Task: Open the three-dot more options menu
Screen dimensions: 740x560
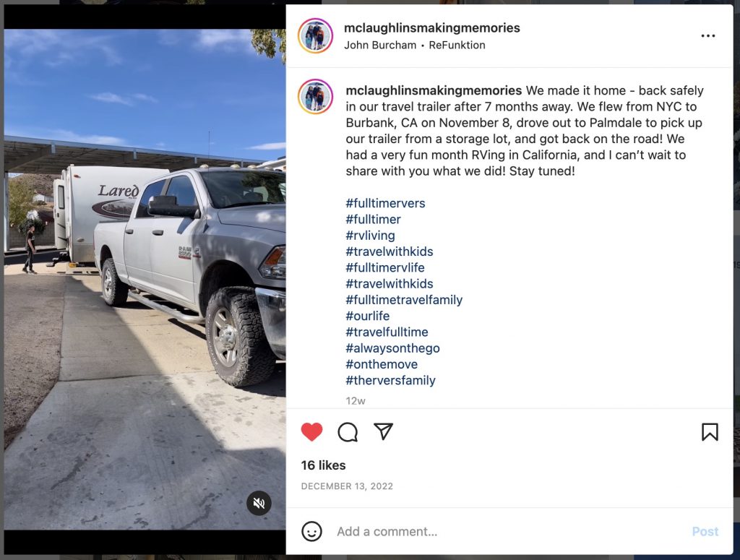Action: tap(708, 36)
